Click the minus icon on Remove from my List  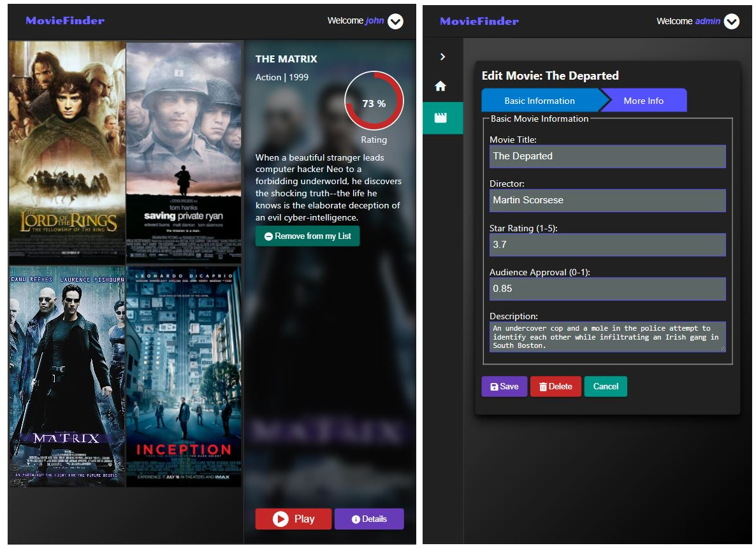[x=268, y=236]
